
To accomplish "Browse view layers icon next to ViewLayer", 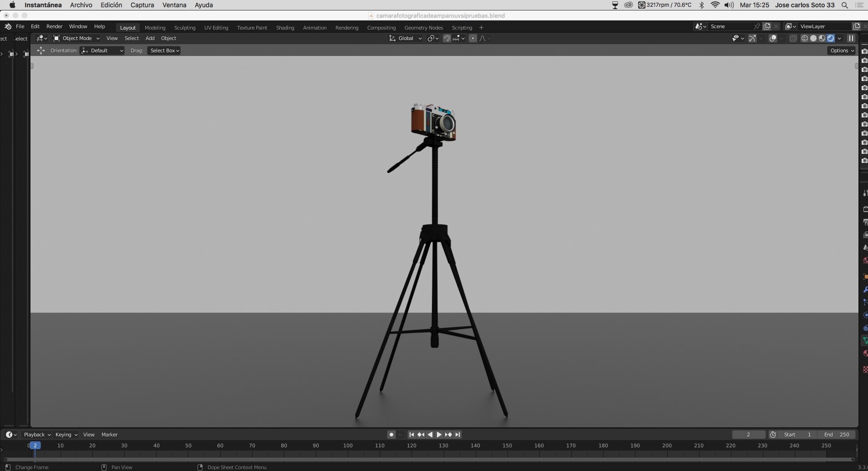I will 791,26.
